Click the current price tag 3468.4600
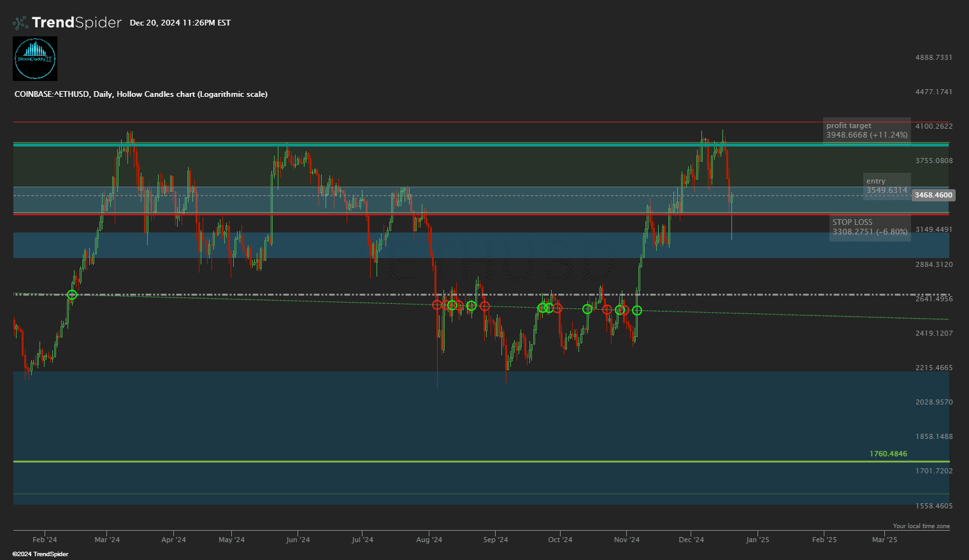This screenshot has width=969, height=560. pyautogui.click(x=933, y=195)
